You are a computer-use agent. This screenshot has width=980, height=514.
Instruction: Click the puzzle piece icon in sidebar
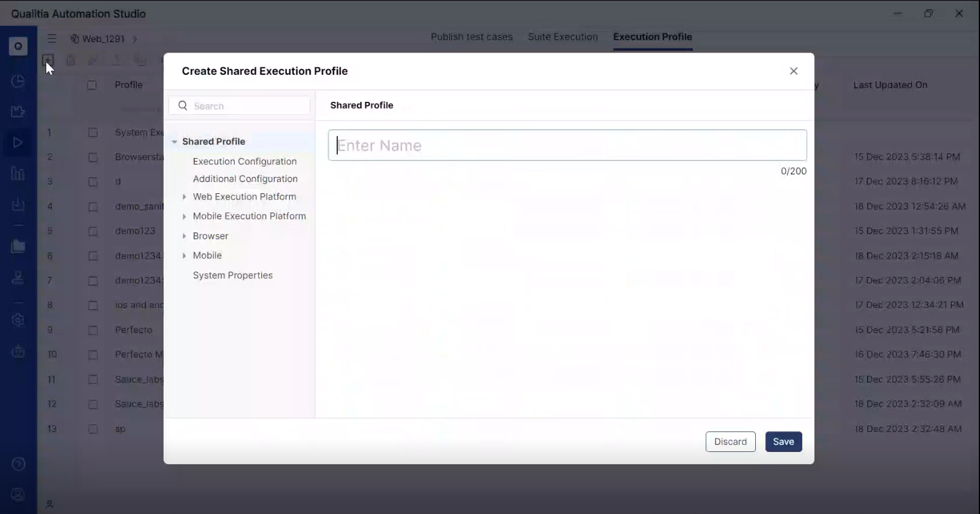coord(18,112)
